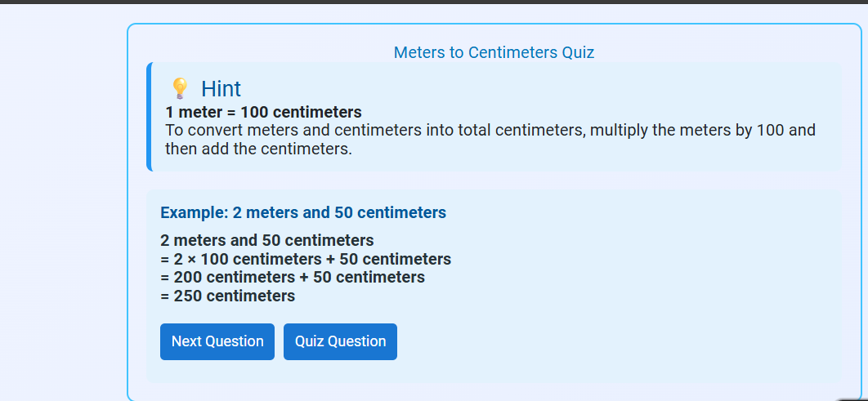868x401 pixels.
Task: Click the blank margin left of the quiz card
Action: click(x=61, y=204)
